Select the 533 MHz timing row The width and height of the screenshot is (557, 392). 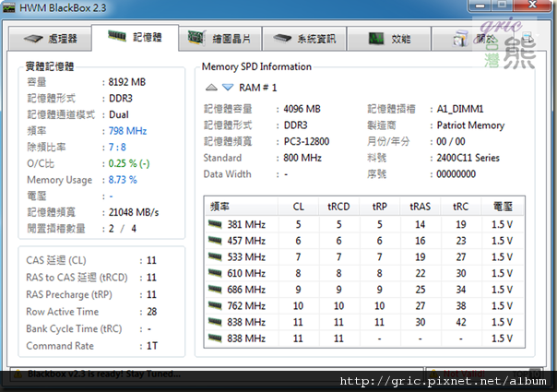[364, 257]
